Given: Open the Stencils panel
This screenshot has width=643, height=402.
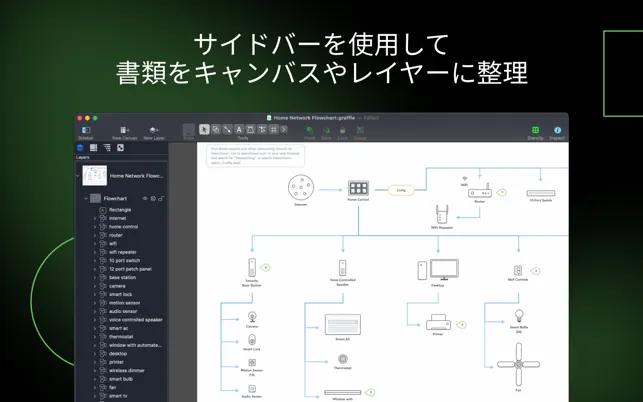Looking at the screenshot, I should click(535, 132).
